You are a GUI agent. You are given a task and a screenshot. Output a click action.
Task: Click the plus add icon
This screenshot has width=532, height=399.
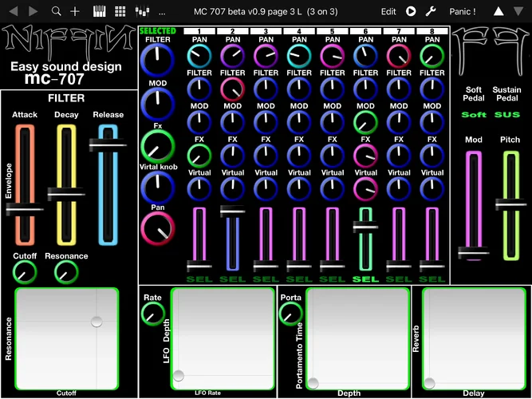(x=75, y=12)
